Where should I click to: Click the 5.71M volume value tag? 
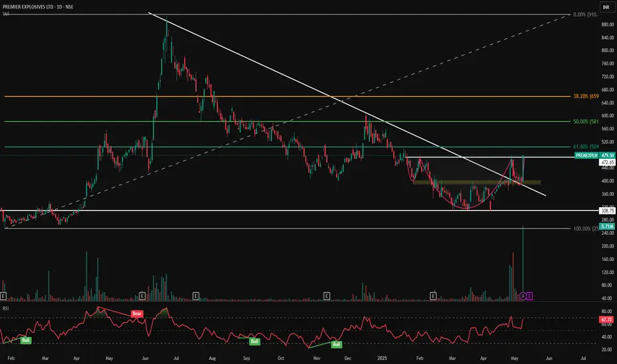tap(607, 226)
